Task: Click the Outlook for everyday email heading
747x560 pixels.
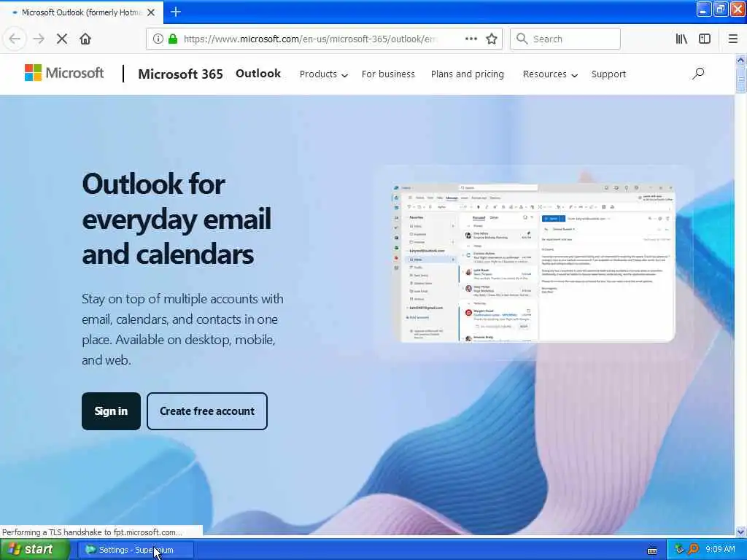Action: (x=177, y=219)
